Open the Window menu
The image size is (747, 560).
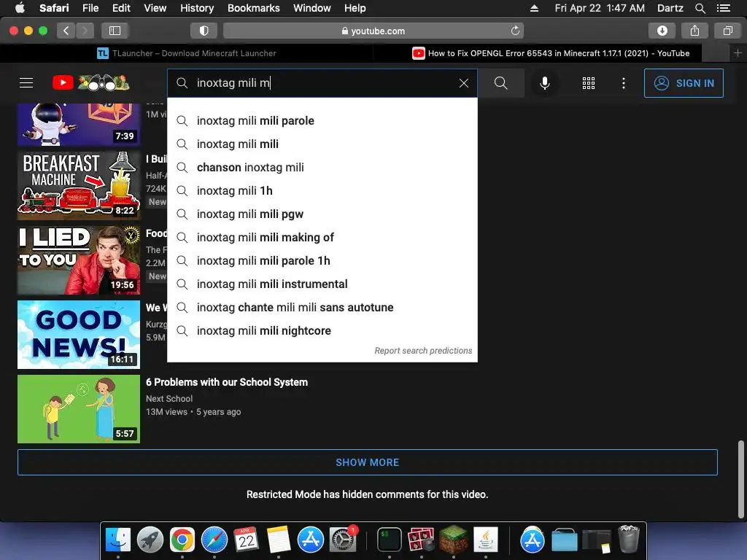point(311,8)
